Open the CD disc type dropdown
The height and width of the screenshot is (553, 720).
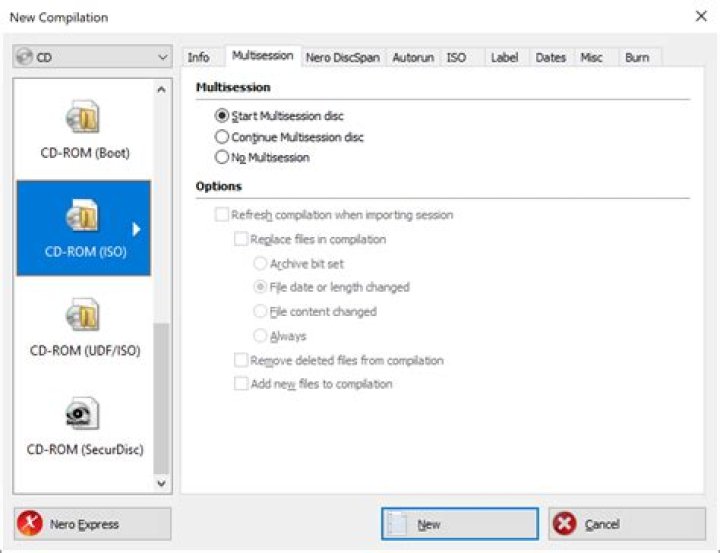pyautogui.click(x=163, y=58)
